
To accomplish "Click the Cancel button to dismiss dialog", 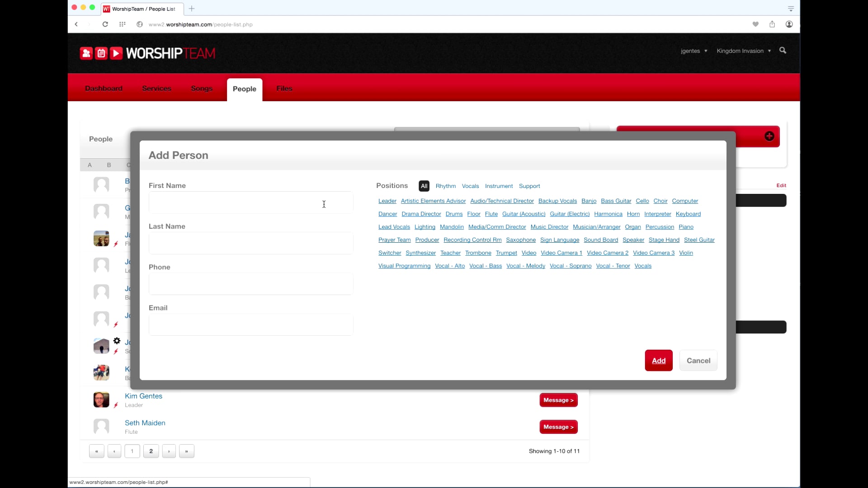I will click(698, 361).
